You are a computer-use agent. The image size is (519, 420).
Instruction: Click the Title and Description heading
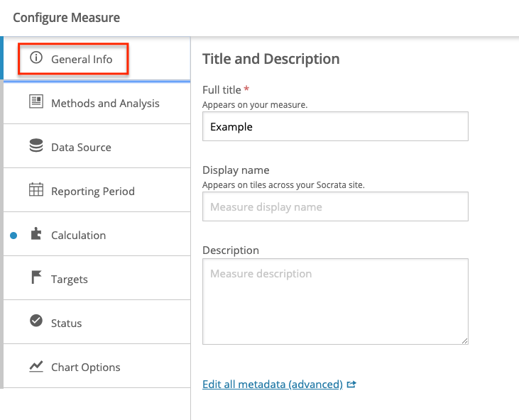pos(271,59)
